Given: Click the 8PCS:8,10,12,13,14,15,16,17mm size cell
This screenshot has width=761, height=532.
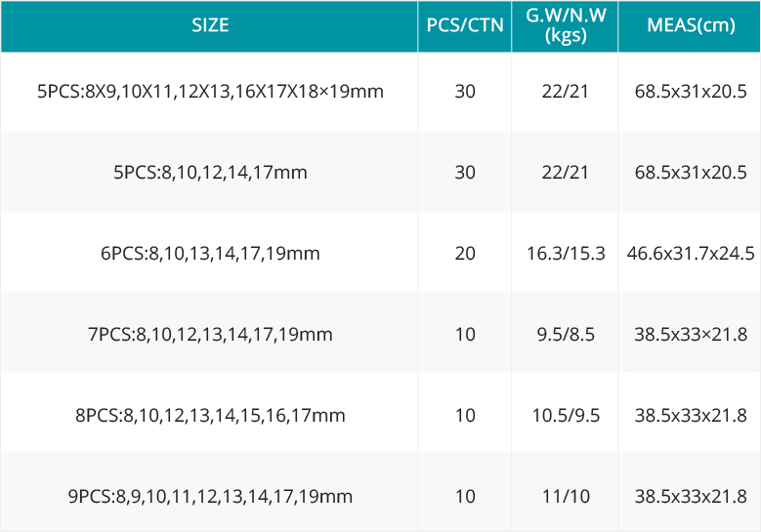Looking at the screenshot, I should [210, 416].
